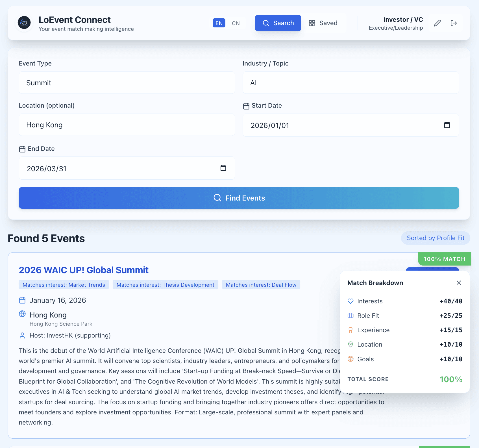Open the Start Date calendar picker

coord(447,125)
